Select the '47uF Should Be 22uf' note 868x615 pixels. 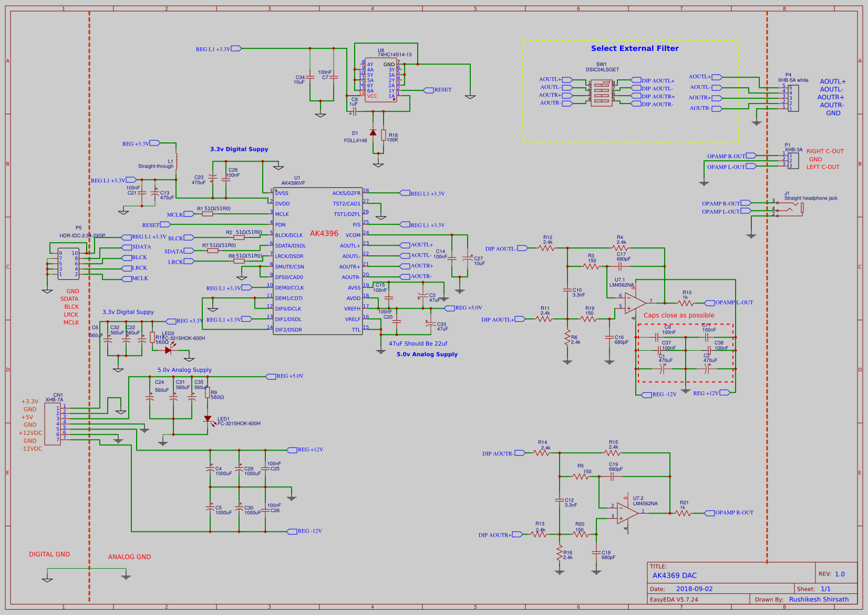418,344
